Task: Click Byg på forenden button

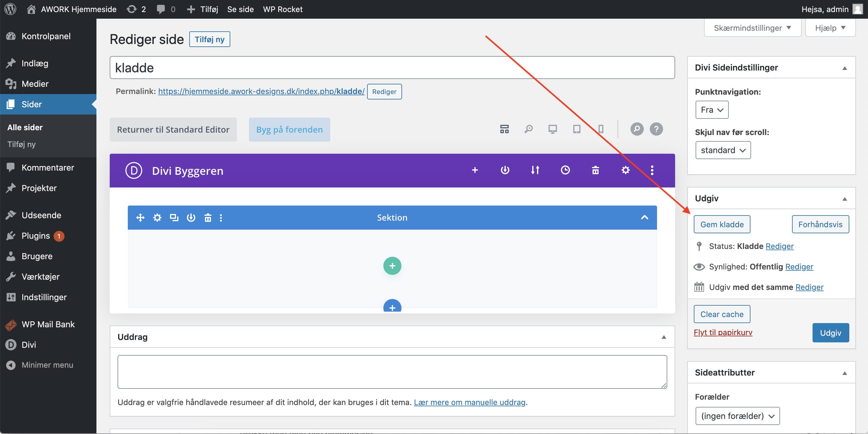Action: tap(289, 129)
